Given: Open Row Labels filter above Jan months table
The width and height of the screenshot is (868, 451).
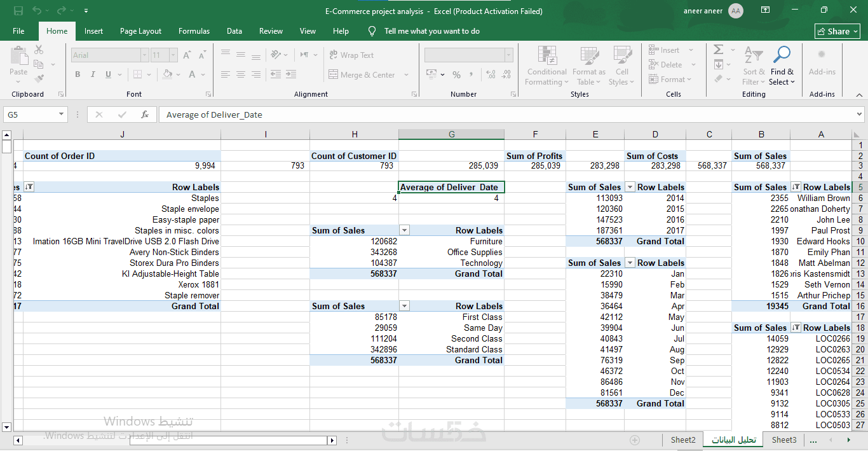Looking at the screenshot, I should (630, 263).
